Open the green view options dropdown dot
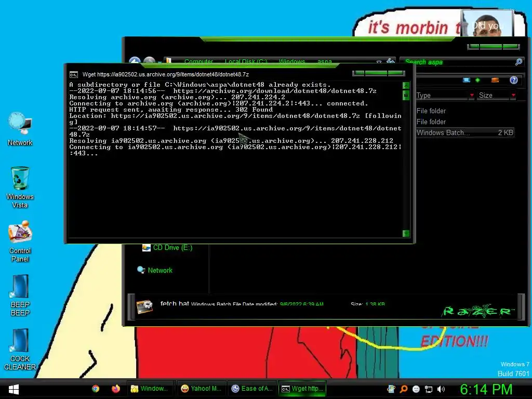This screenshot has height=399, width=532. (x=478, y=80)
